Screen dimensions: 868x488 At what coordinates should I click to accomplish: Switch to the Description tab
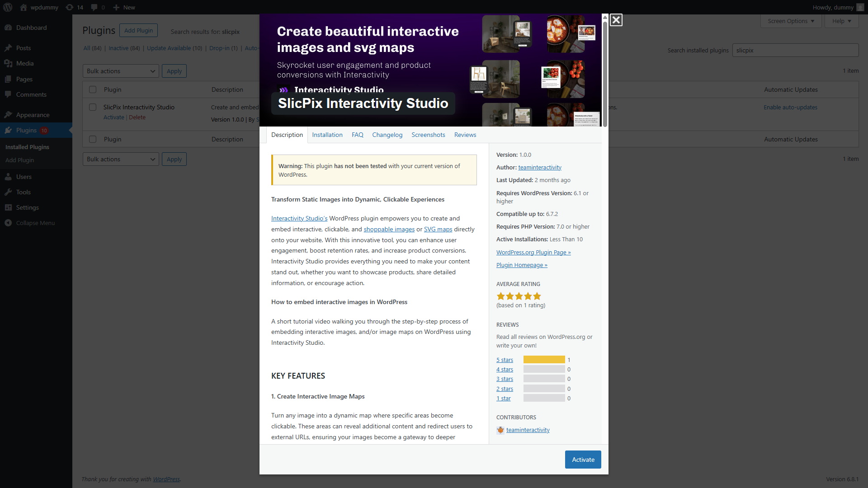coord(287,135)
